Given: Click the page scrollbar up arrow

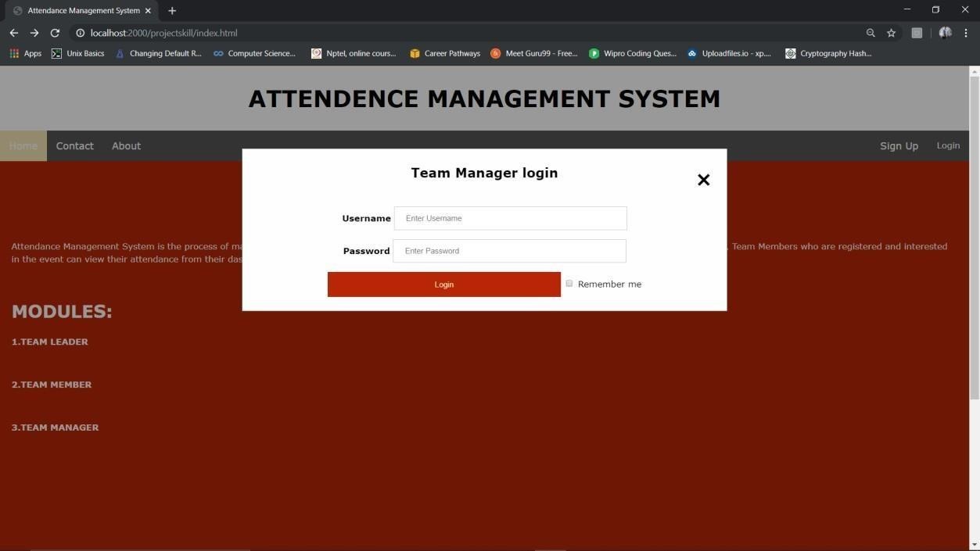Looking at the screenshot, I should (974, 71).
